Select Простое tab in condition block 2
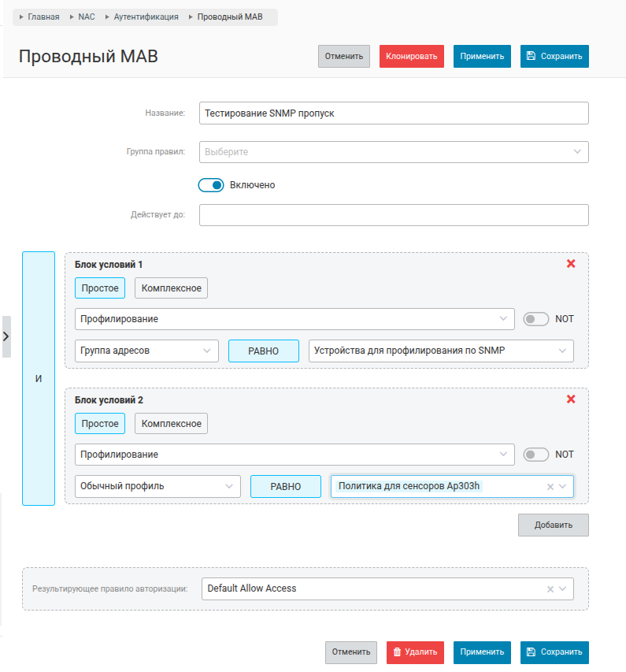The height and width of the screenshot is (672, 626). (x=100, y=423)
